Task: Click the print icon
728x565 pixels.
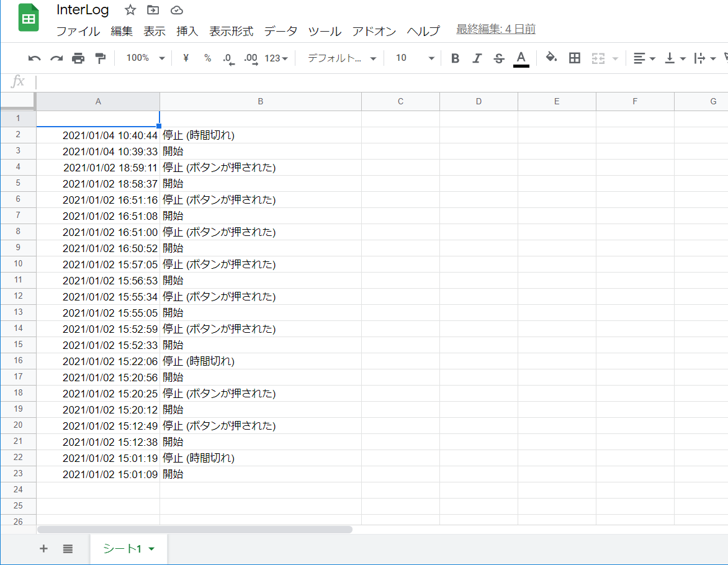Action: (78, 58)
